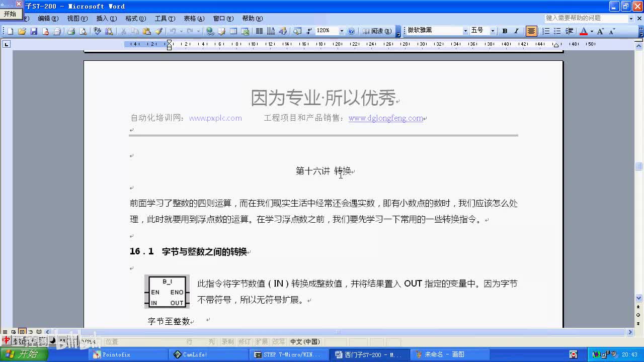Image resolution: width=644 pixels, height=362 pixels.
Task: Click the Insert Hyperlink globe icon
Action: pyautogui.click(x=210, y=31)
